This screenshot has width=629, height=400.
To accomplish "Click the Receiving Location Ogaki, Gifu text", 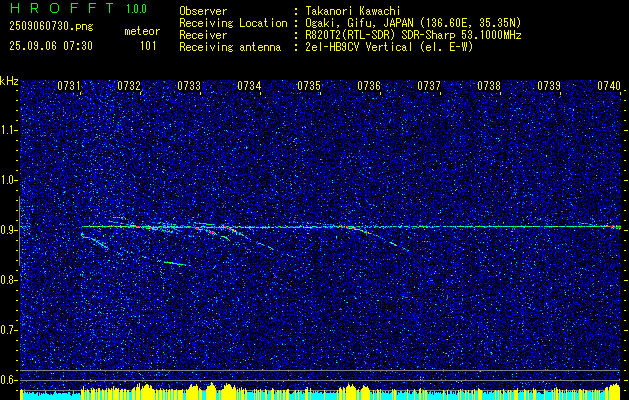I will click(414, 23).
